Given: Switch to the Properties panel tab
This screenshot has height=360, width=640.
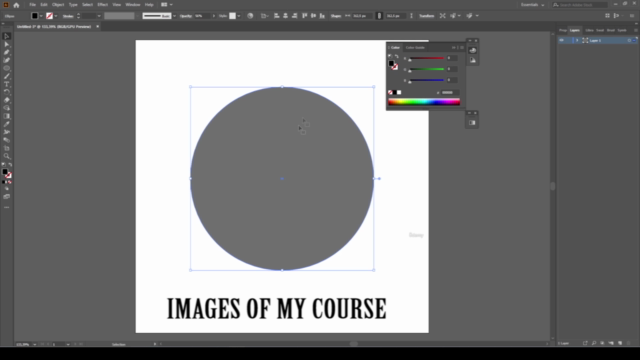Looking at the screenshot, I should click(x=563, y=30).
